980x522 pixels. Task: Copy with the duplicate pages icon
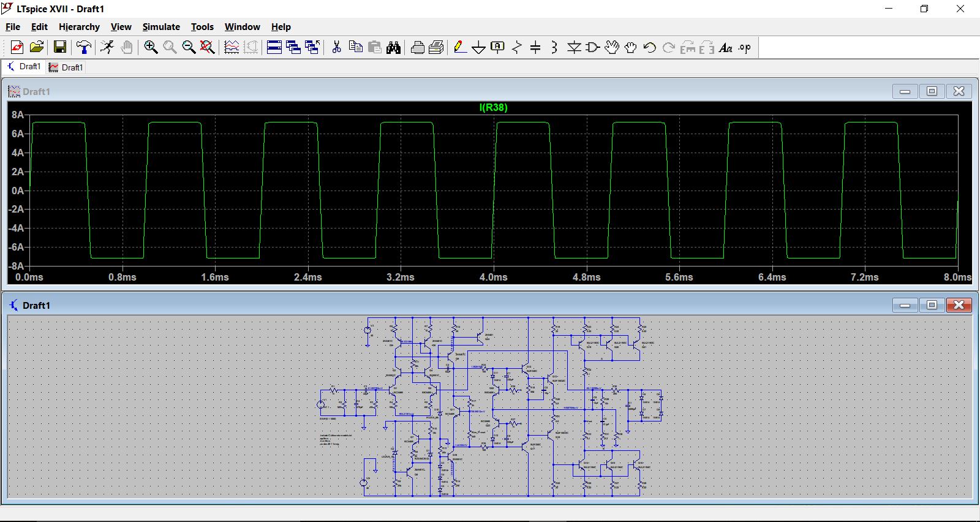[x=355, y=47]
